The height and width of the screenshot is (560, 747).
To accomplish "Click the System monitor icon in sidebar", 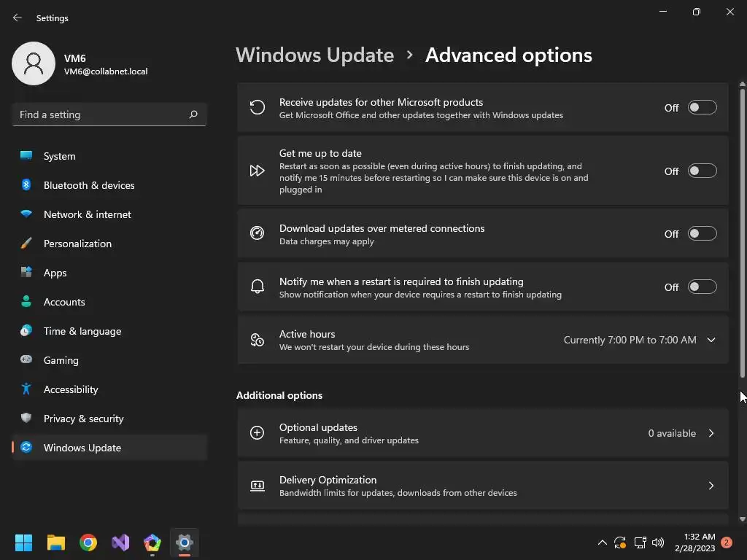I will click(x=26, y=156).
